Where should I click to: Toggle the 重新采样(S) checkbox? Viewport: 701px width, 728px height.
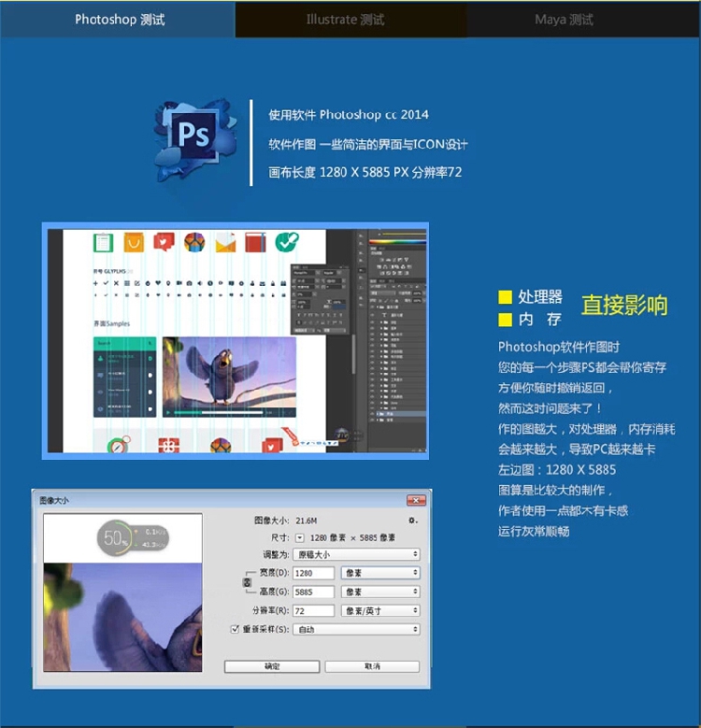[x=235, y=629]
